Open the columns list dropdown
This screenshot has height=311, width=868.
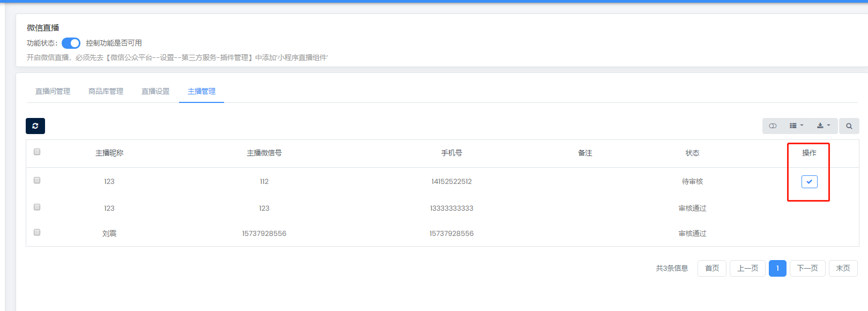click(x=796, y=126)
